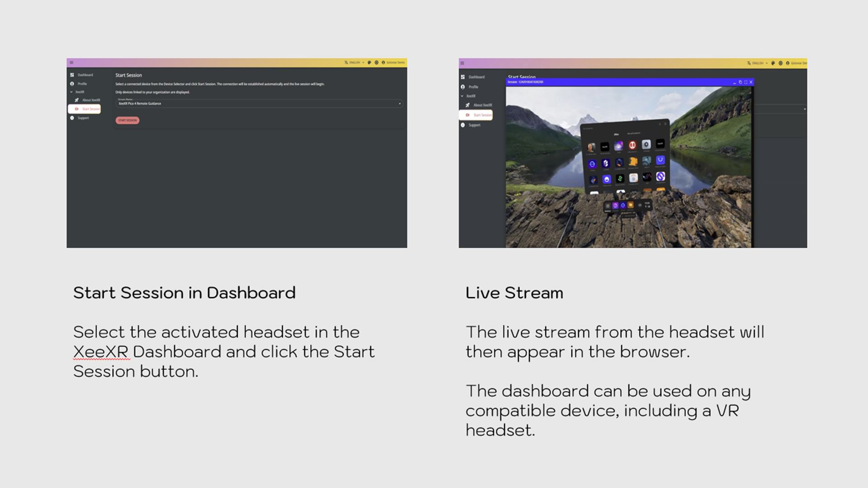Click theme palette icon in left screenshot

click(x=369, y=63)
